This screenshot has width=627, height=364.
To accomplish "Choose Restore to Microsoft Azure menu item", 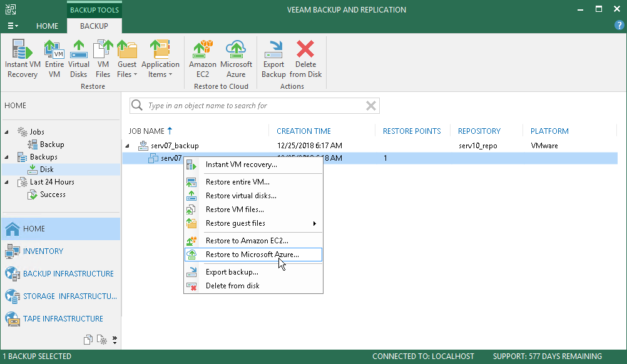I will click(x=253, y=255).
